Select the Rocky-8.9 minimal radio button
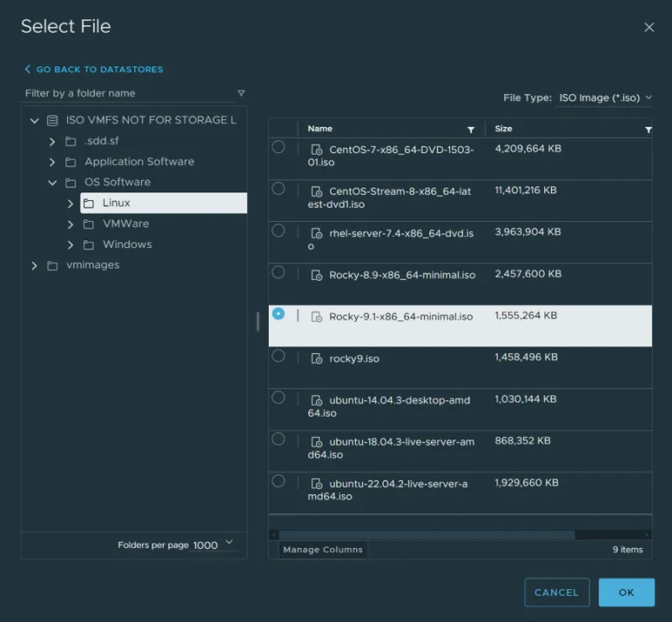This screenshot has height=622, width=672. [278, 272]
